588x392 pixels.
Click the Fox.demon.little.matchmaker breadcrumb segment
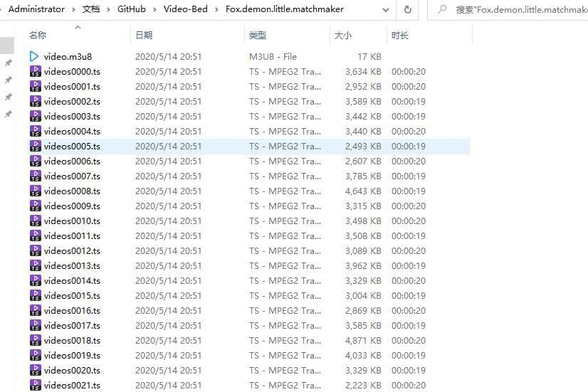pyautogui.click(x=285, y=9)
